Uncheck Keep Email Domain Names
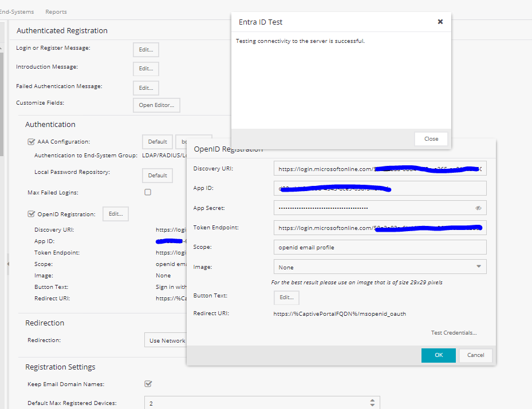Viewport: 532px width, 409px height. (x=148, y=384)
